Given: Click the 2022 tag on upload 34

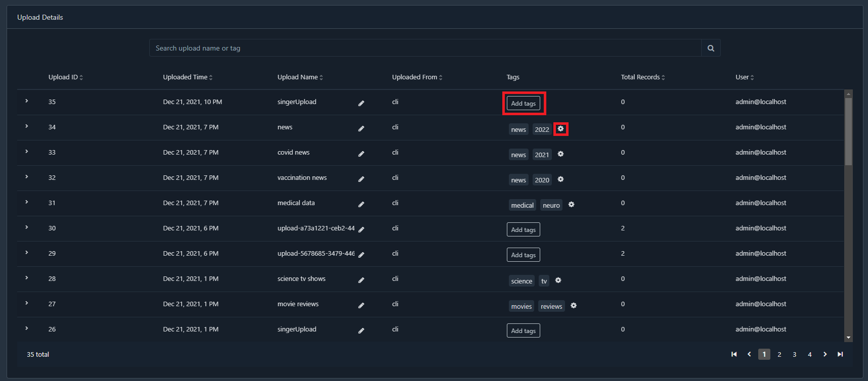Looking at the screenshot, I should pos(542,129).
